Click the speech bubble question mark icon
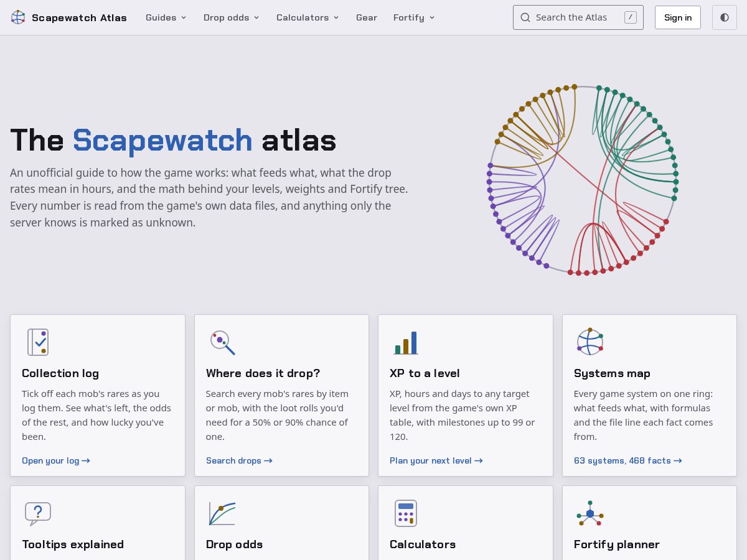The image size is (747, 560). click(38, 514)
